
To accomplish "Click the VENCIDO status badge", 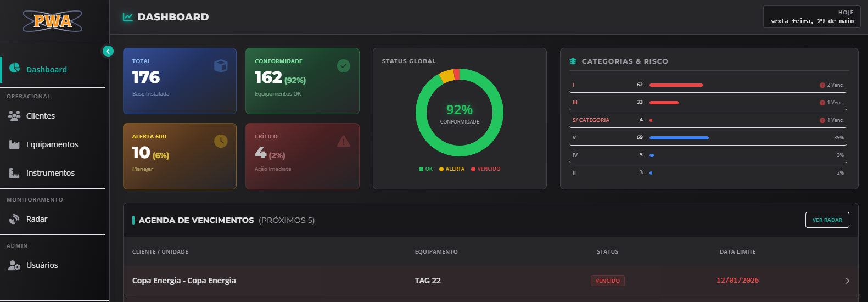I will coord(608,281).
